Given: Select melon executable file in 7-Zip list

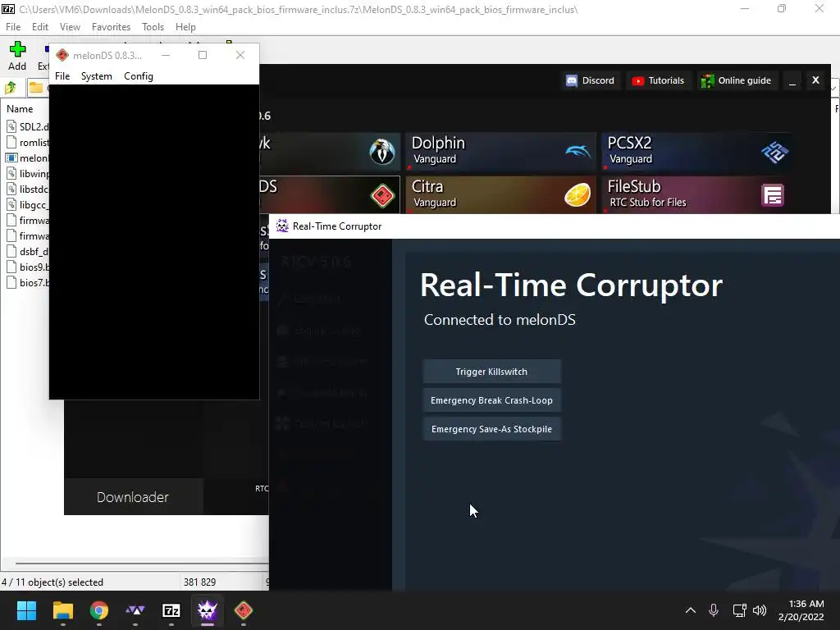Looking at the screenshot, I should click(27, 158).
